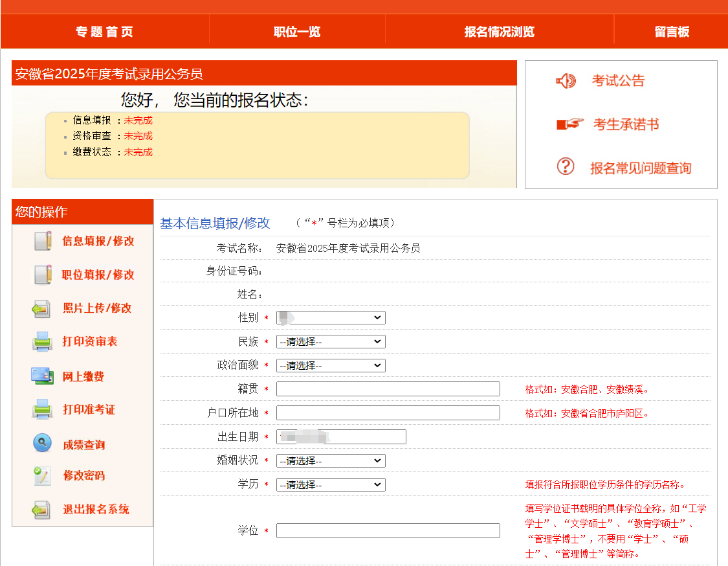The width and height of the screenshot is (728, 566).
Task: Open the 打印资审表 link
Action: tap(90, 341)
